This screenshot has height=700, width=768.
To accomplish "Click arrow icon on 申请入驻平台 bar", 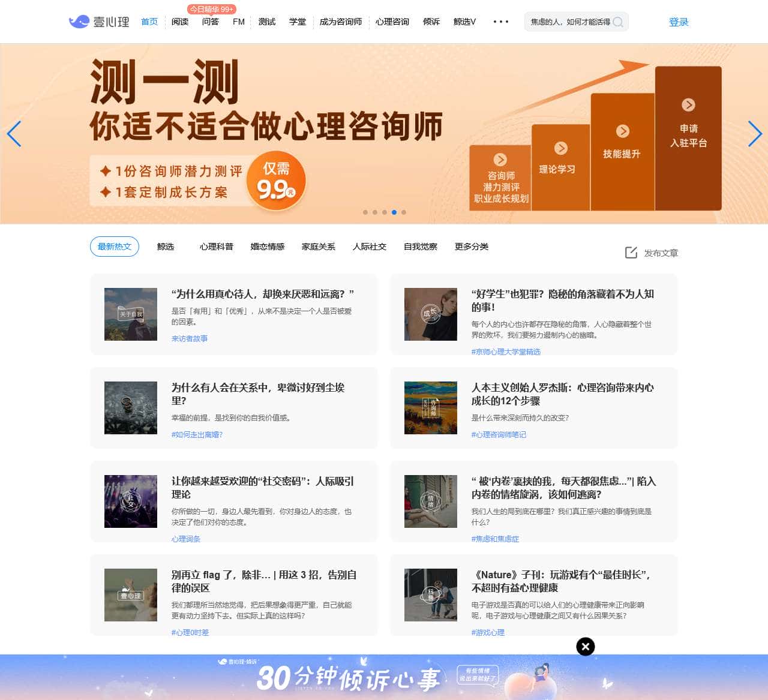I will tap(688, 105).
